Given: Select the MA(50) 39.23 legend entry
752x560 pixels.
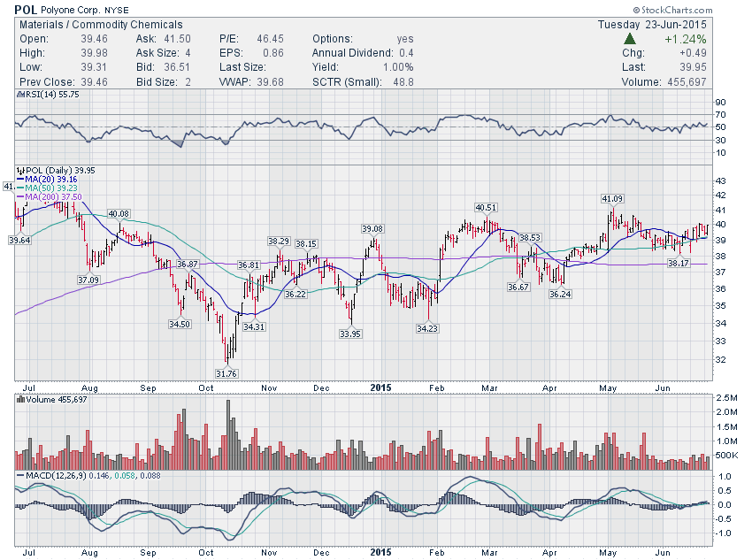Looking at the screenshot, I should pyautogui.click(x=51, y=188).
